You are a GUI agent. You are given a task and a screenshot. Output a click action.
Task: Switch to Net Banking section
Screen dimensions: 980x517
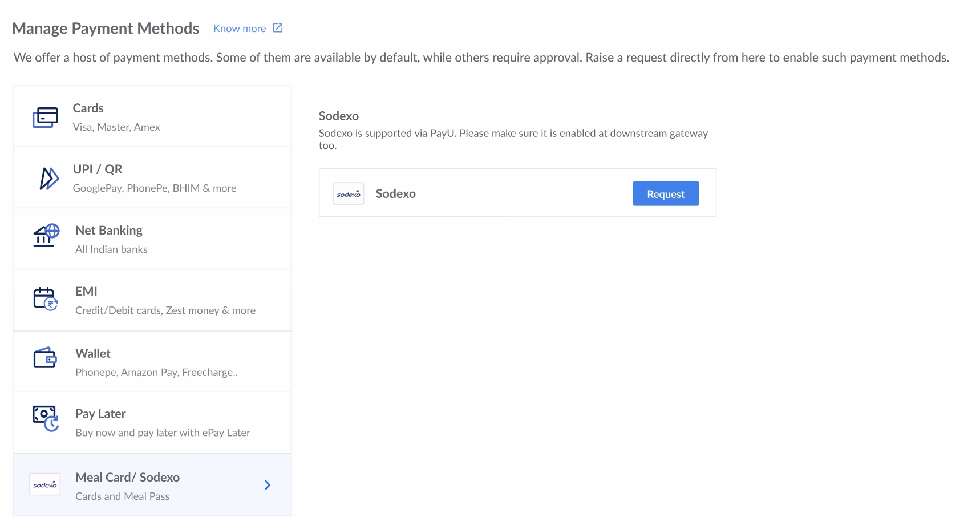(152, 239)
